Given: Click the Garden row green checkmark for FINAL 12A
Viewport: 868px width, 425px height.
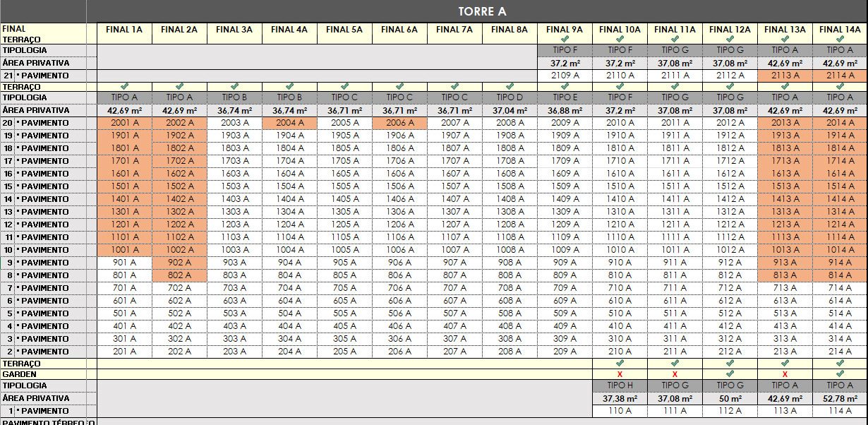Looking at the screenshot, I should pyautogui.click(x=730, y=373).
